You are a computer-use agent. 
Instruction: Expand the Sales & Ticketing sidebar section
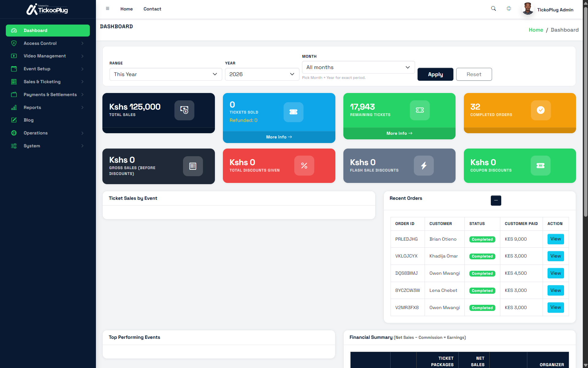point(42,82)
